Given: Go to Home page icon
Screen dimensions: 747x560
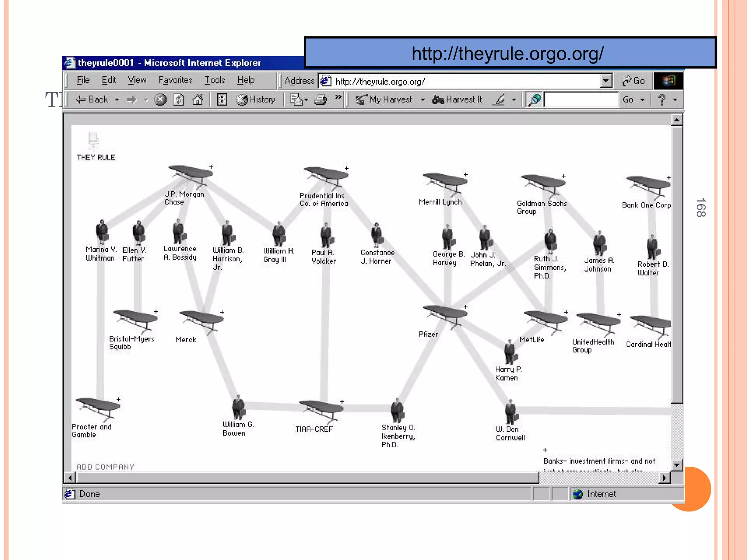Looking at the screenshot, I should pyautogui.click(x=198, y=100).
